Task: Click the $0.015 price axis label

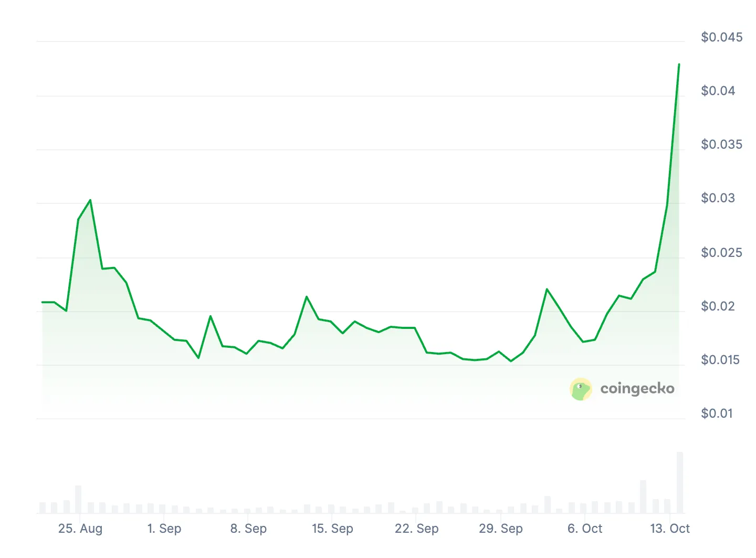Action: pos(720,360)
